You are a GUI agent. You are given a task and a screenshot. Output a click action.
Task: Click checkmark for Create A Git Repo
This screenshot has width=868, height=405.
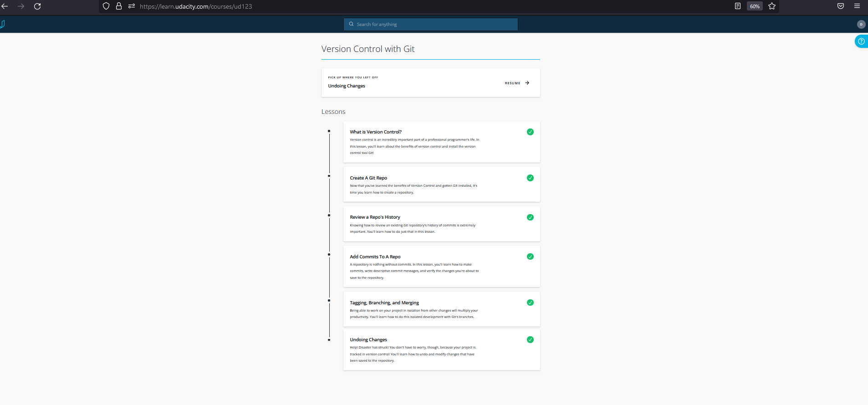pyautogui.click(x=530, y=178)
